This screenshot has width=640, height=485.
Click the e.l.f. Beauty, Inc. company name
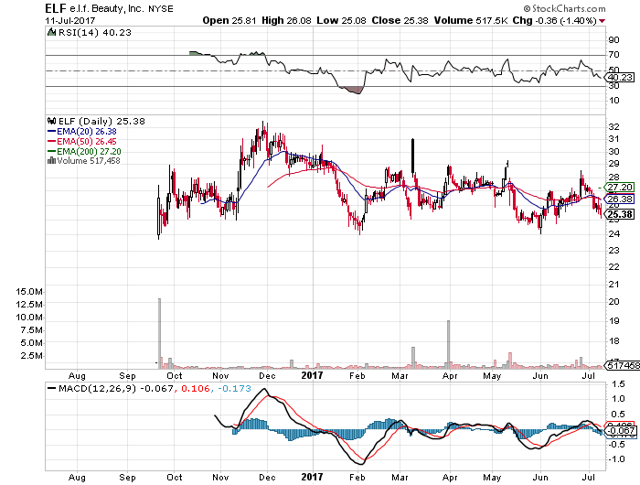(107, 9)
